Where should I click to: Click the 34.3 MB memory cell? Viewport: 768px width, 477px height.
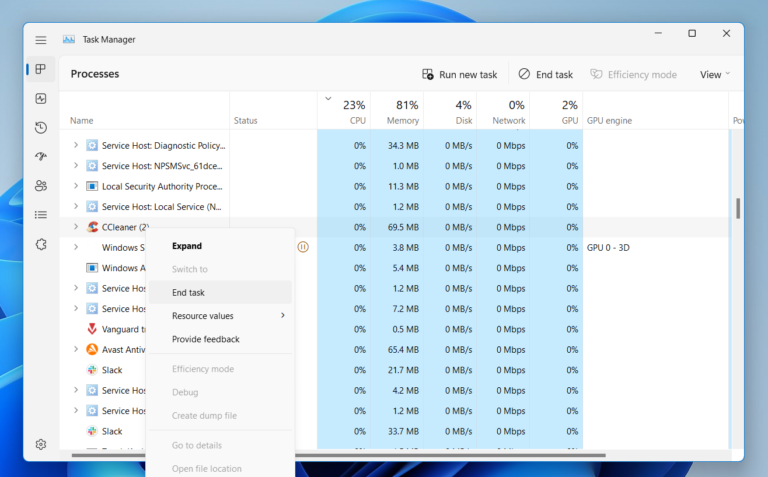(397, 145)
